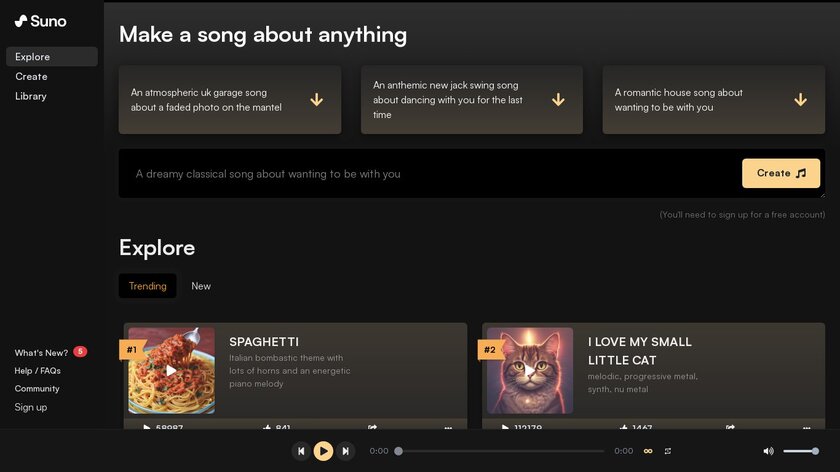Adjust the volume slider
The image size is (840, 472).
click(x=800, y=451)
